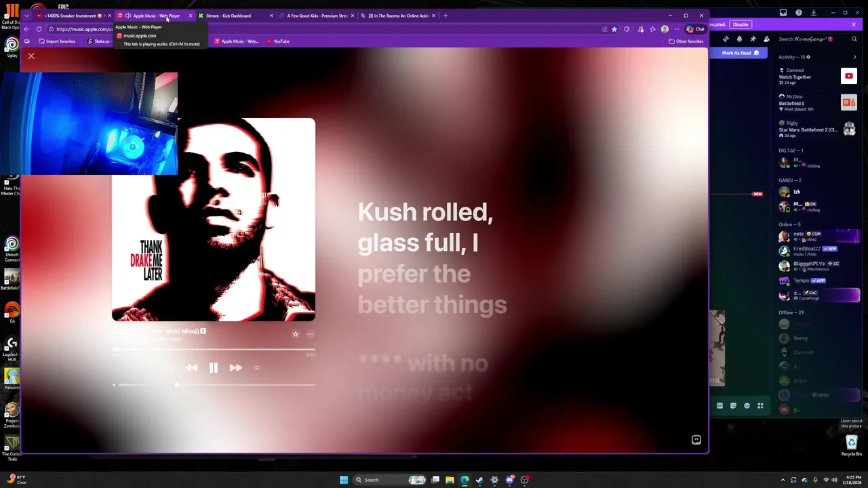Viewport: 868px width, 488px height.
Task: Skip to the next track
Action: point(235,367)
